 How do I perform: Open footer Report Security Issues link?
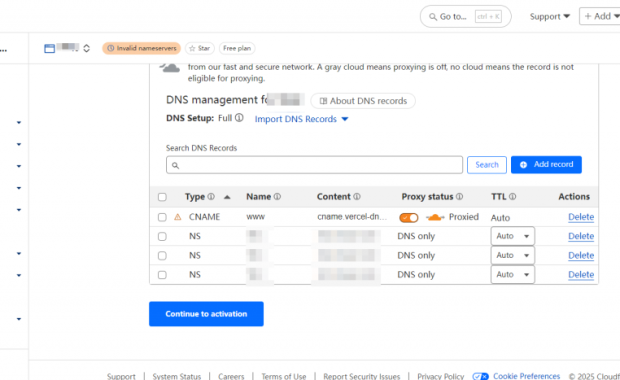coord(361,376)
